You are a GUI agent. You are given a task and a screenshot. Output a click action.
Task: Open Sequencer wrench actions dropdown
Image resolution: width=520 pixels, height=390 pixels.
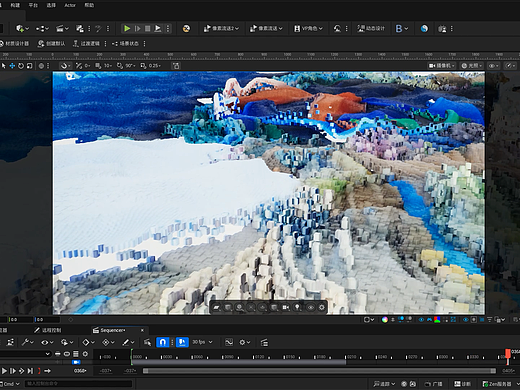(28, 342)
